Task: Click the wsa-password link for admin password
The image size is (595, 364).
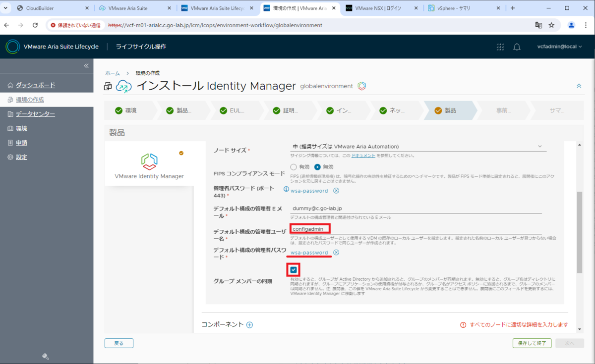Action: pyautogui.click(x=309, y=191)
